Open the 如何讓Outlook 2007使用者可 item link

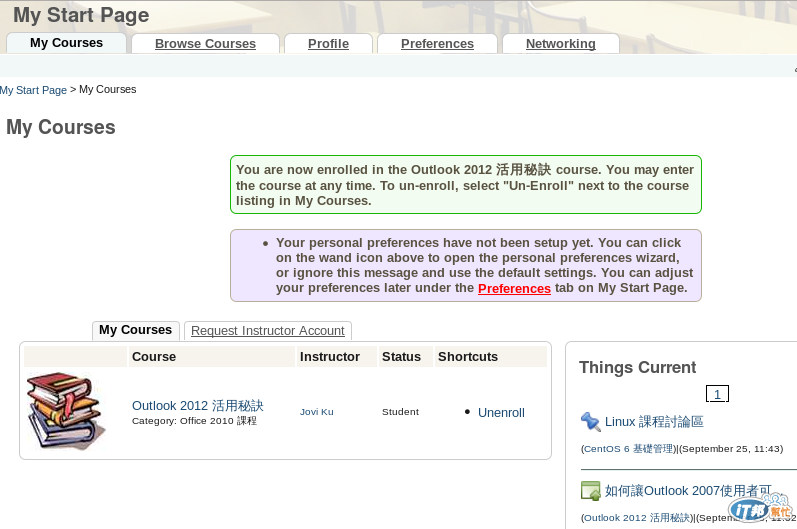688,491
